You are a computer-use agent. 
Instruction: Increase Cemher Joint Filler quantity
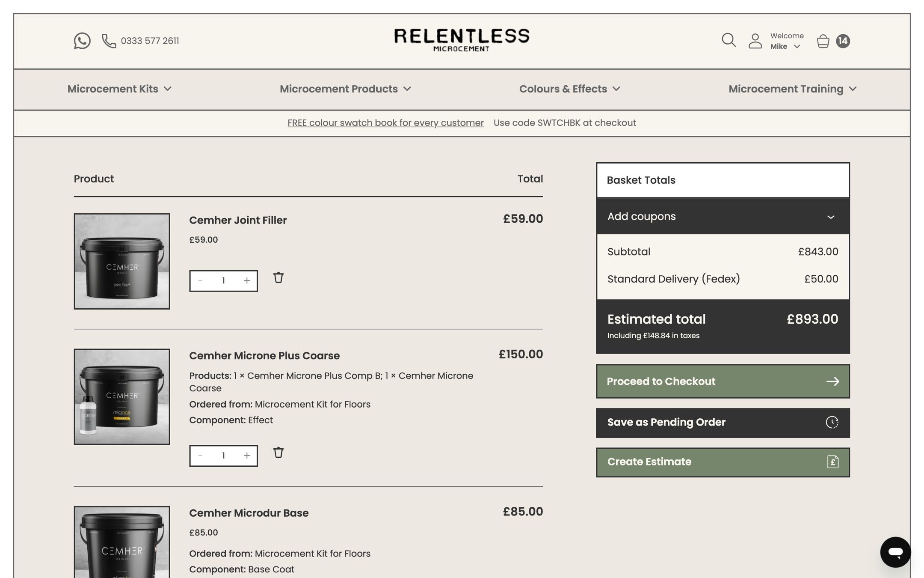pos(247,280)
